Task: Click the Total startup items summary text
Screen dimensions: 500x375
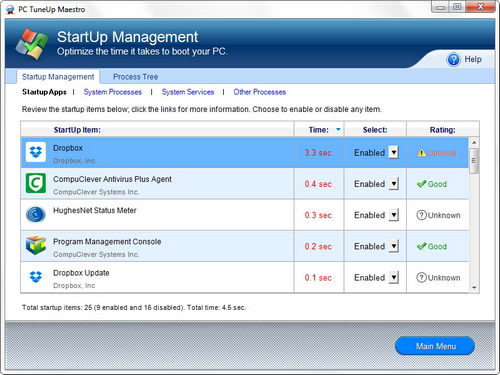Action: [x=134, y=307]
